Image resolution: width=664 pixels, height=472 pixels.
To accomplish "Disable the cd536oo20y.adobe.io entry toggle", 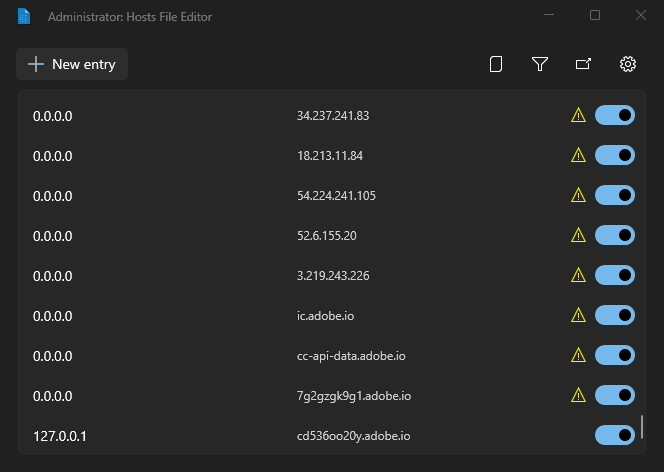I will coord(615,435).
